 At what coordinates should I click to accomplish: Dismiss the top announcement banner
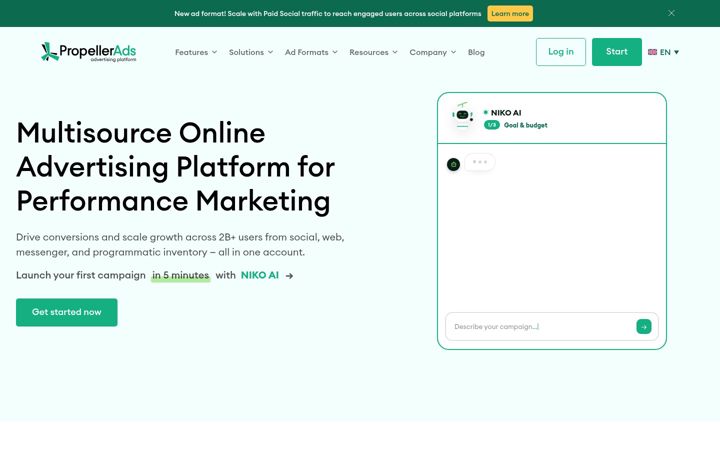pos(671,13)
